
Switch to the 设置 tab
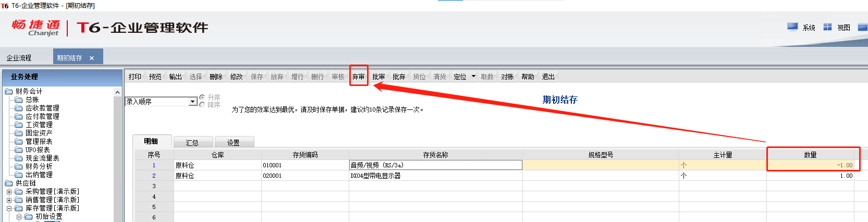coord(234,142)
